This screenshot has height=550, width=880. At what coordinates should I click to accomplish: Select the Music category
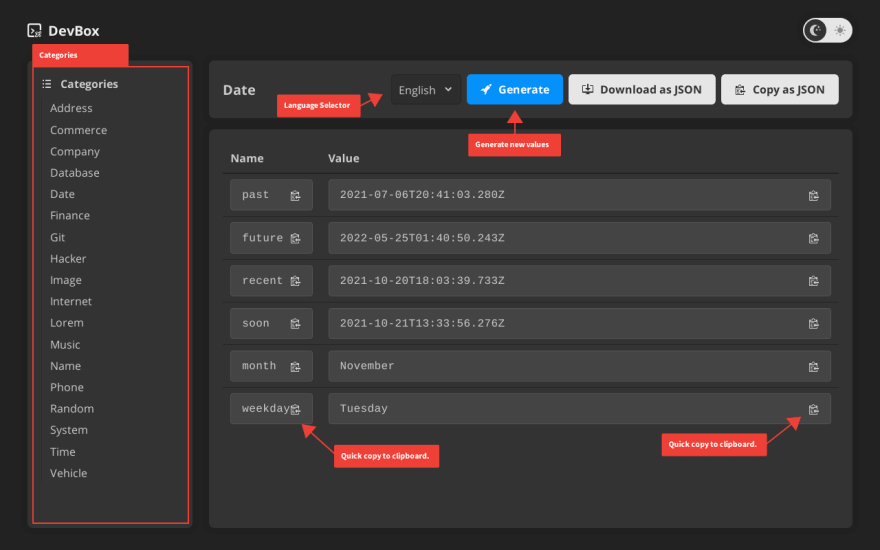(65, 345)
